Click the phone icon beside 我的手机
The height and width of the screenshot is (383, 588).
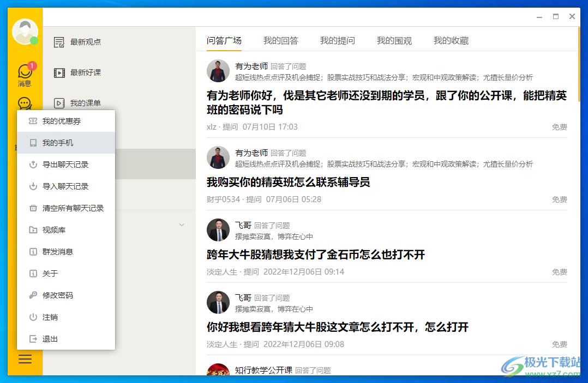pyautogui.click(x=33, y=143)
